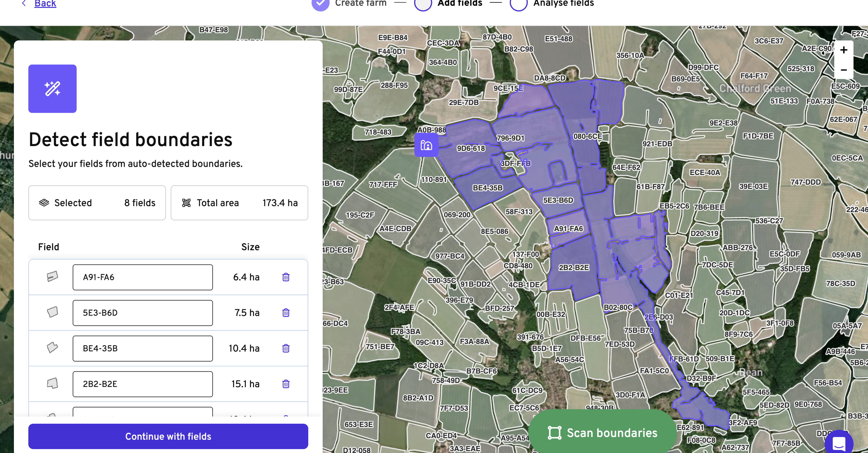Click the Back chevron arrow

coord(24,3)
